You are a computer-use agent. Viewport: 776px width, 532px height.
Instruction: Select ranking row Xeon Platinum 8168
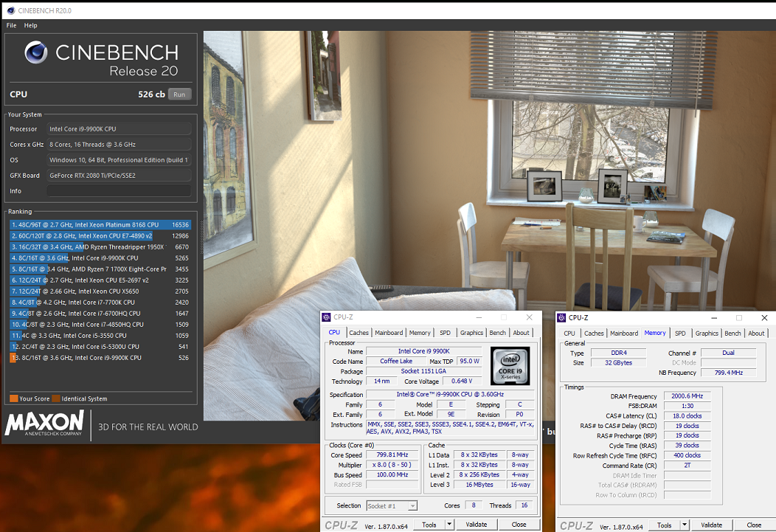[x=100, y=224]
